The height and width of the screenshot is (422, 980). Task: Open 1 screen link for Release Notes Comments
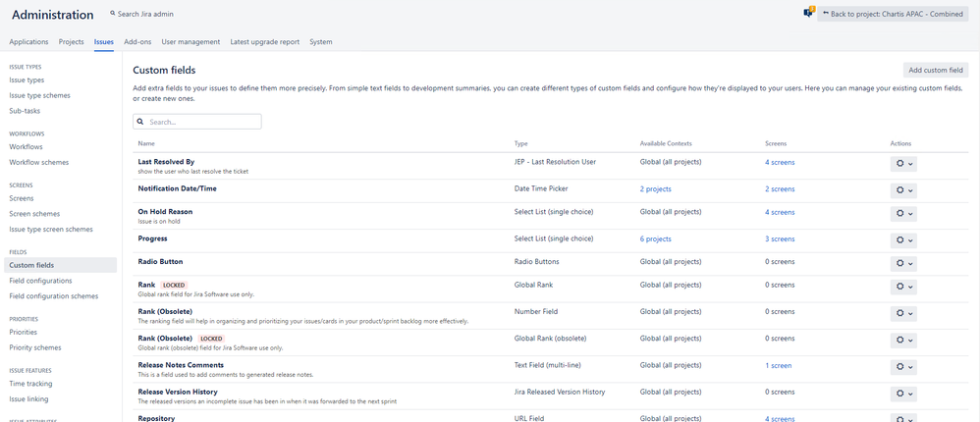pos(779,366)
